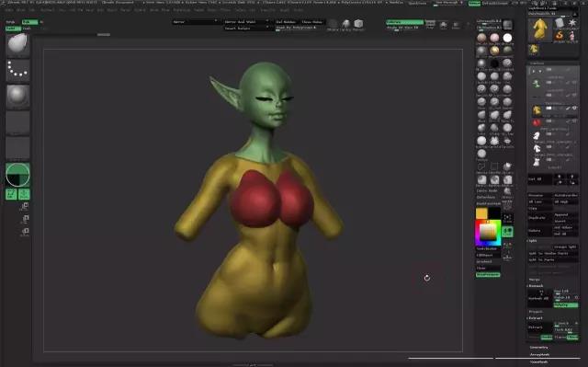The image size is (588, 367).
Task: Click the Split To Parts button
Action: pos(553,259)
